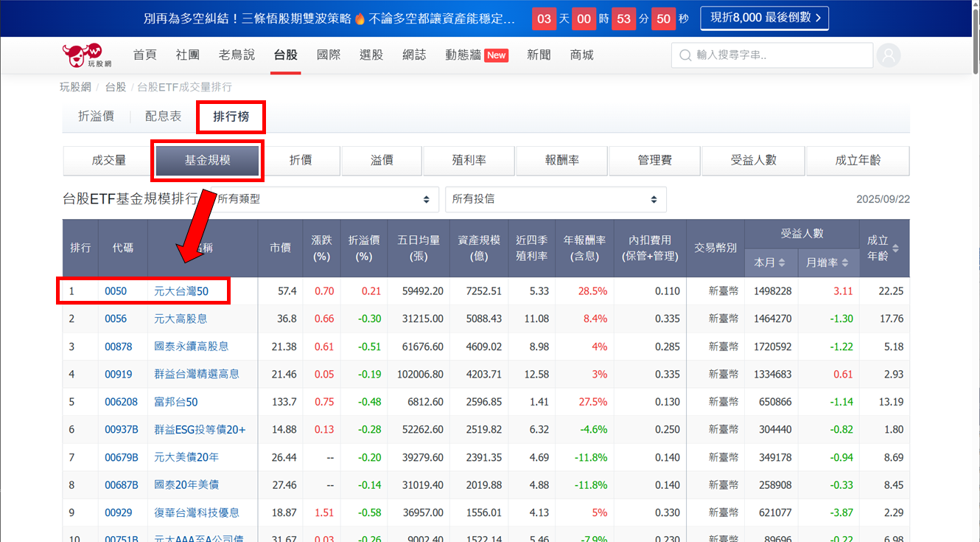Select the 殖利率 ranking button
This screenshot has height=542, width=980.
tap(469, 160)
